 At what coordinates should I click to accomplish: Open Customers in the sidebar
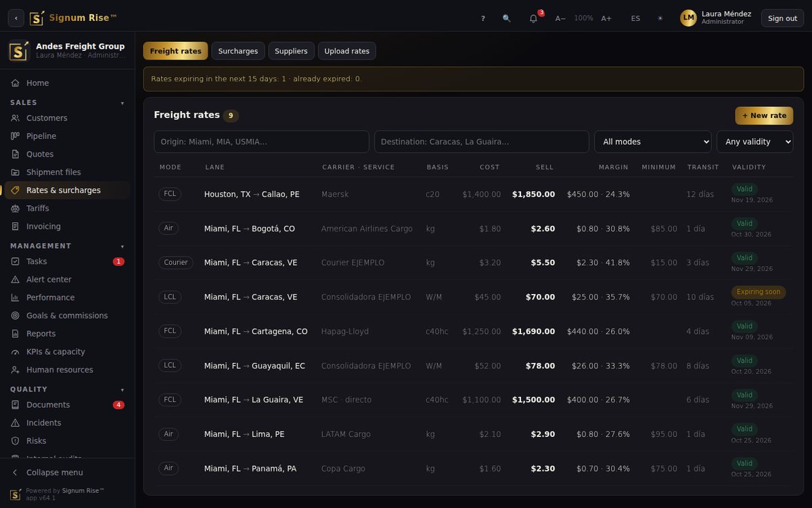68,118
